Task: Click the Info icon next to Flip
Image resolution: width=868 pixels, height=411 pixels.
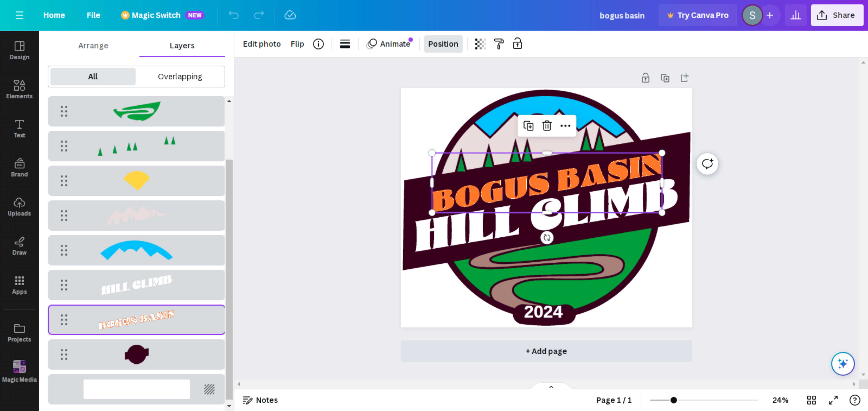Action: [318, 44]
